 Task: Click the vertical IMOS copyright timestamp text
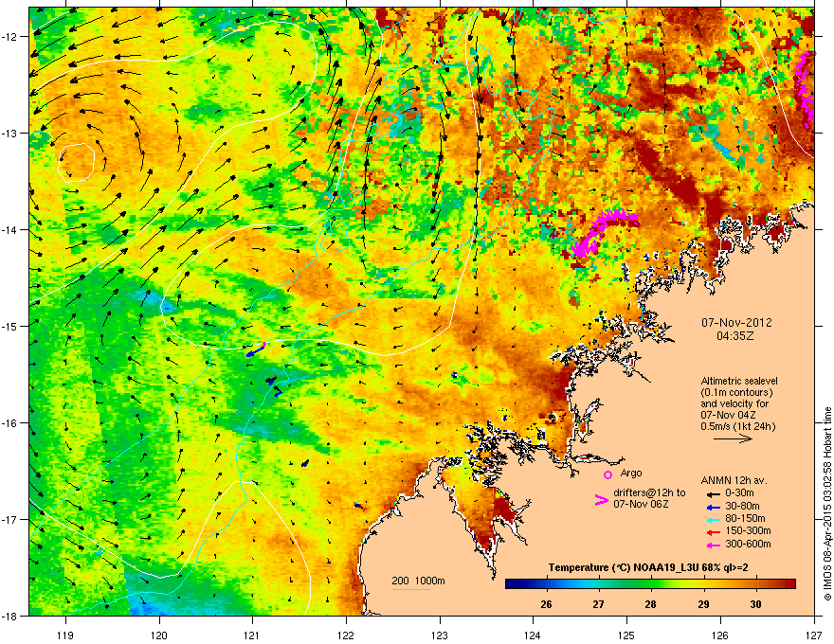coord(827,504)
